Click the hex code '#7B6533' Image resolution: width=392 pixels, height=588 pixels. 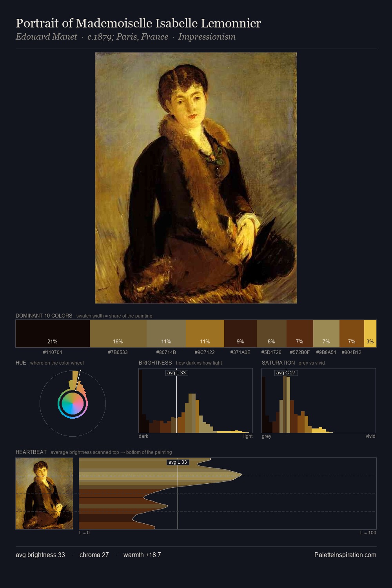118,352
